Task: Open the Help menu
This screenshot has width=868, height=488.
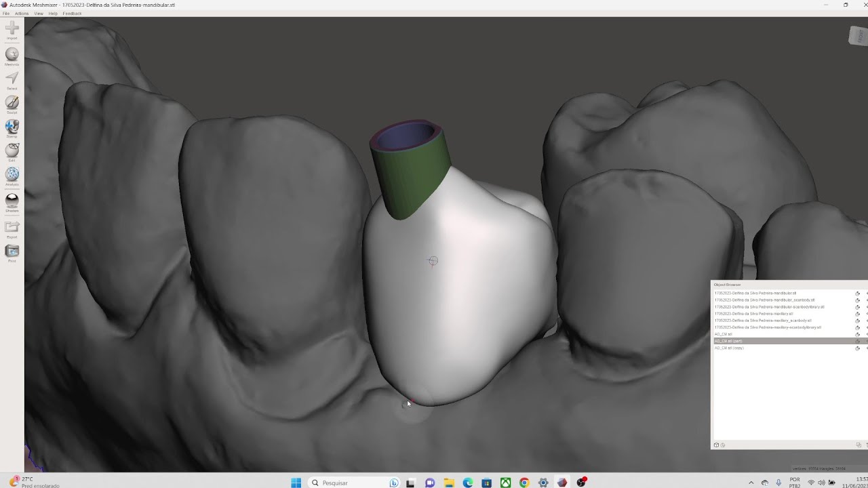Action: [53, 14]
